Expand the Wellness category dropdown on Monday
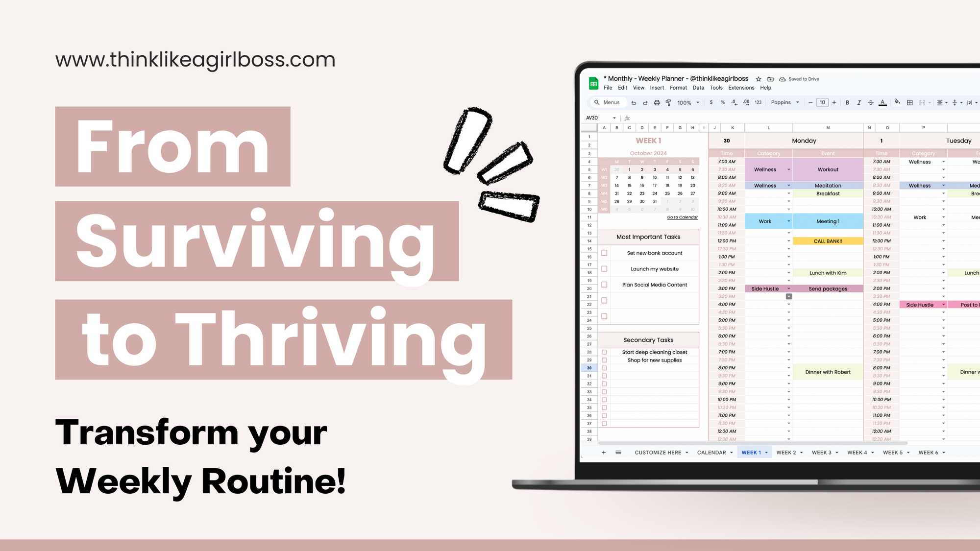 click(788, 169)
